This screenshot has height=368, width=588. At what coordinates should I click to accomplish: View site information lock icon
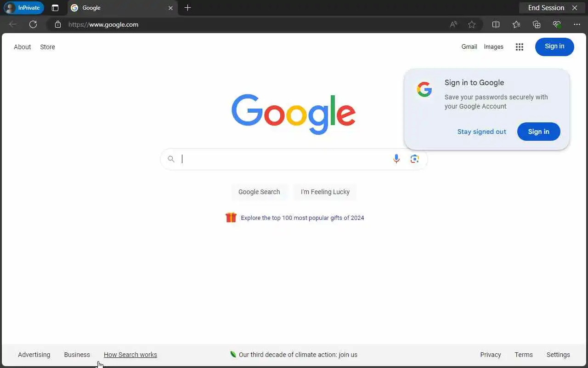(57, 24)
